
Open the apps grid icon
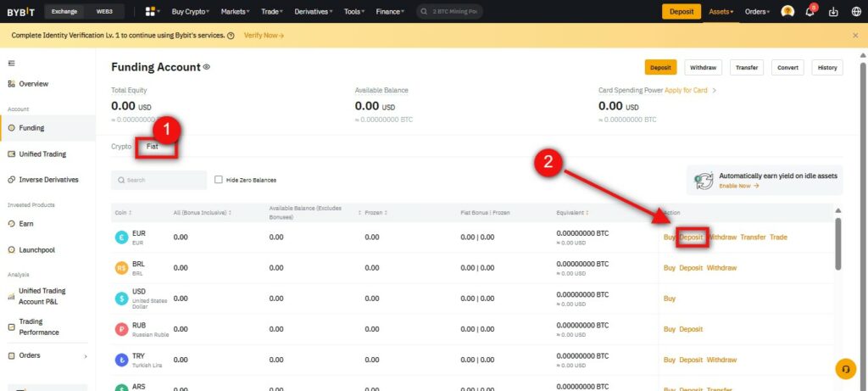click(x=149, y=12)
